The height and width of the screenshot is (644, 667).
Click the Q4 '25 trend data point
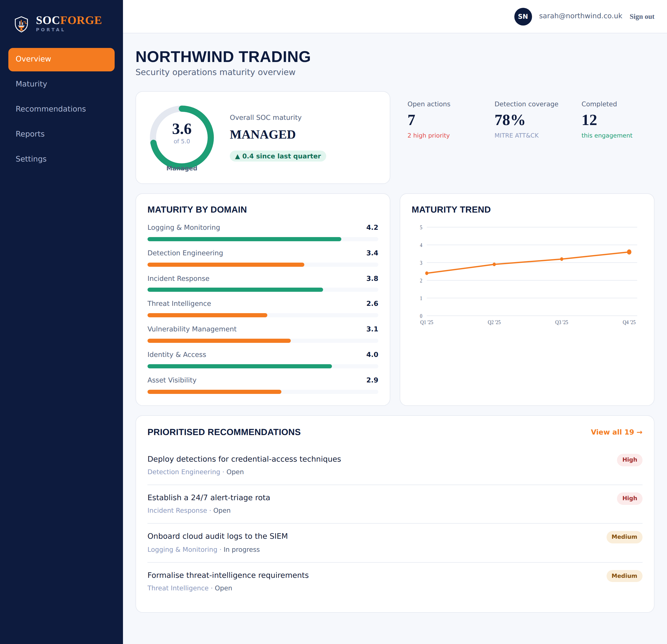click(629, 252)
